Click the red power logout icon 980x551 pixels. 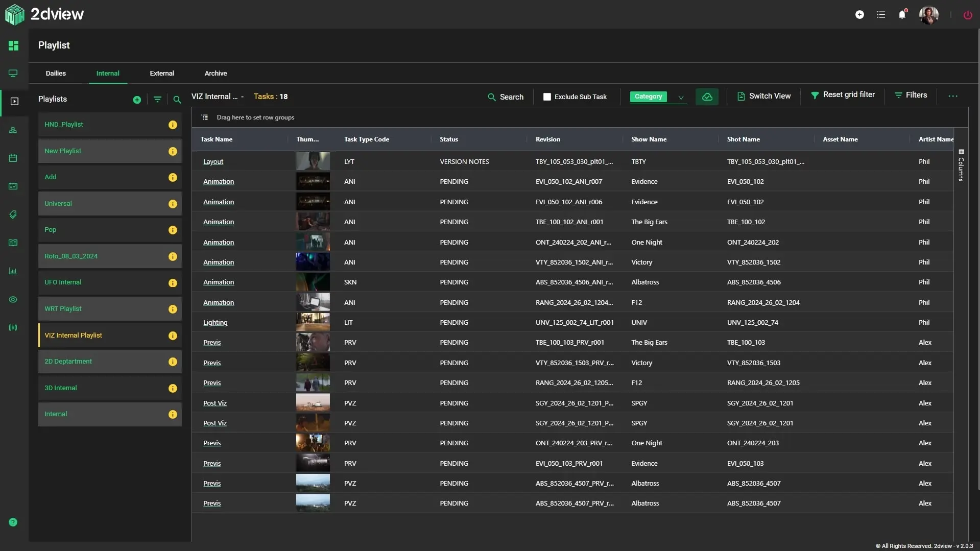pos(968,15)
